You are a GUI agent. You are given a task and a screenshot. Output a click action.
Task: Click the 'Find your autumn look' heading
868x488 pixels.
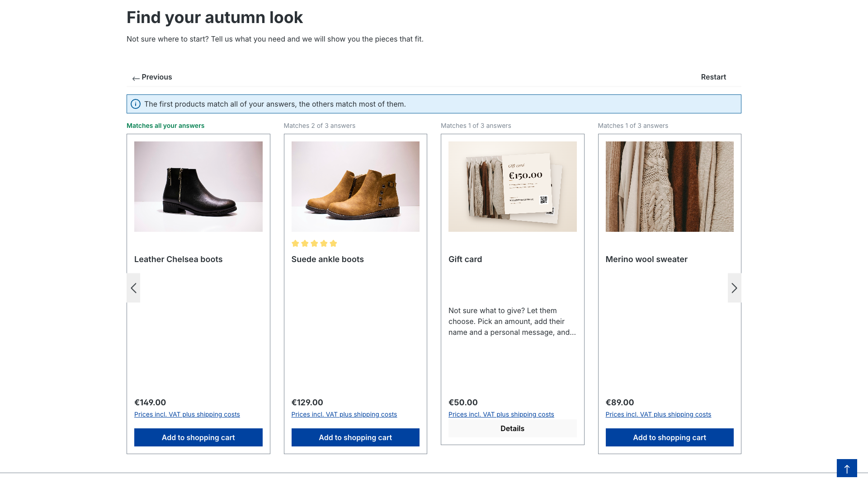coord(215,18)
